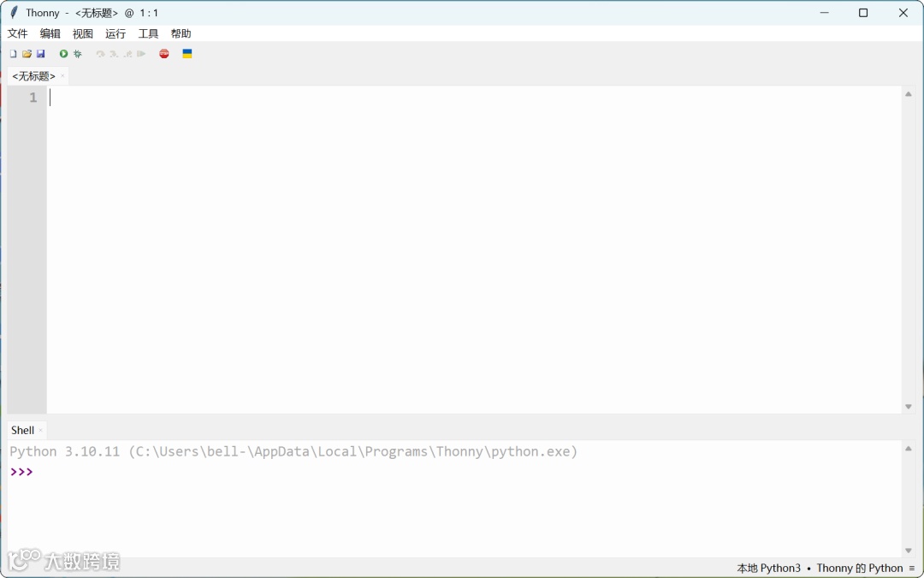Click the grayed Step out icon
The image size is (924, 578).
coord(127,54)
